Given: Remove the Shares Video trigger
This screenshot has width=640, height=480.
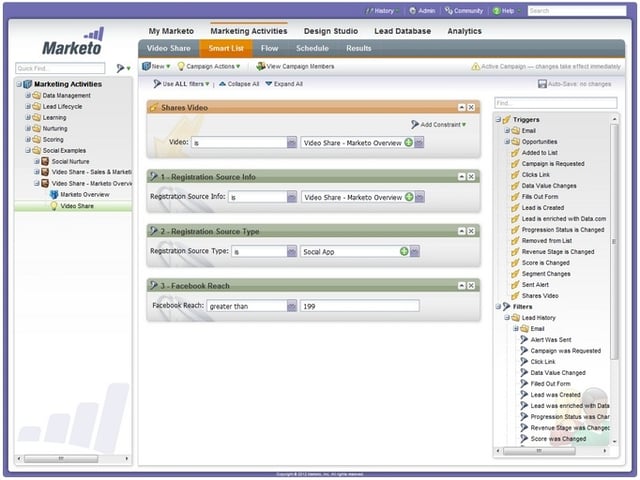Looking at the screenshot, I should (x=471, y=107).
